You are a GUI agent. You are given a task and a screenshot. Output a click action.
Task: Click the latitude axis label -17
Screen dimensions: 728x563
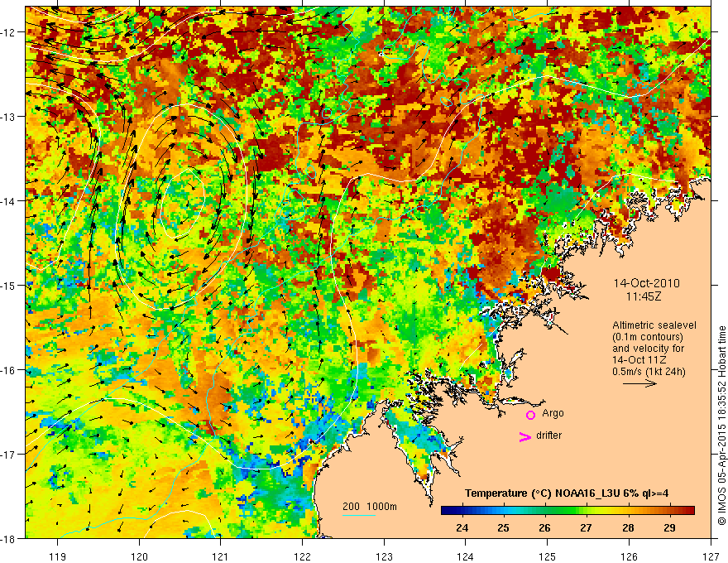pyautogui.click(x=8, y=455)
